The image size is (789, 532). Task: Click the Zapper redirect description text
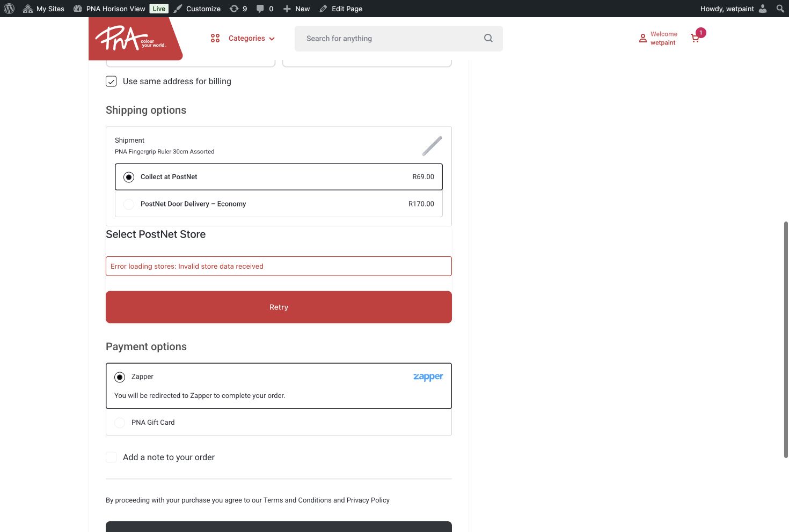point(200,396)
